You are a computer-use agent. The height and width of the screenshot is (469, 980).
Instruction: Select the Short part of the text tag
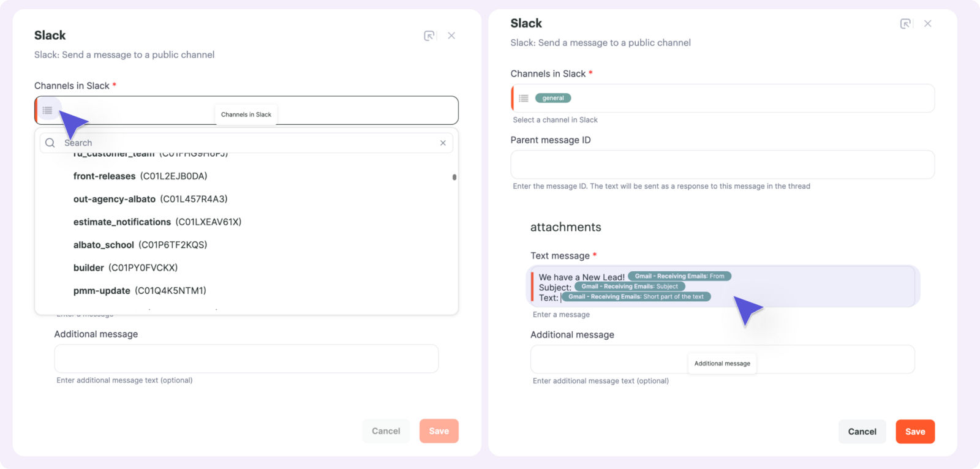click(636, 297)
